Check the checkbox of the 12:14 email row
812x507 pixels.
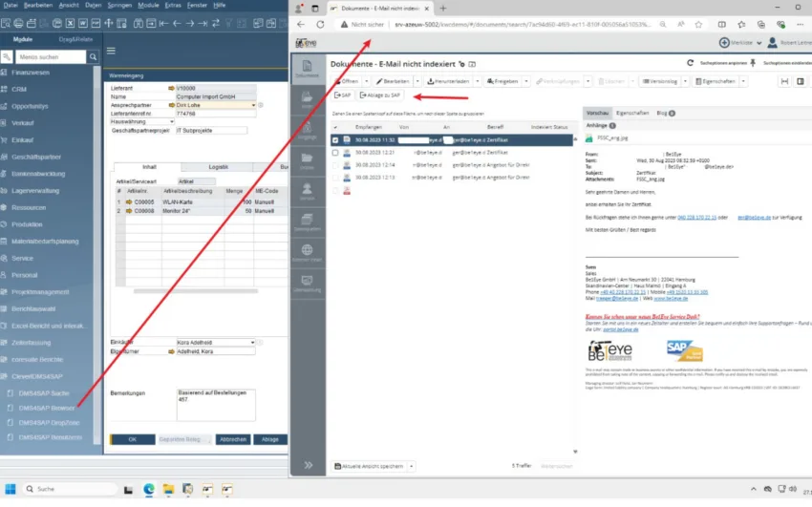point(335,165)
